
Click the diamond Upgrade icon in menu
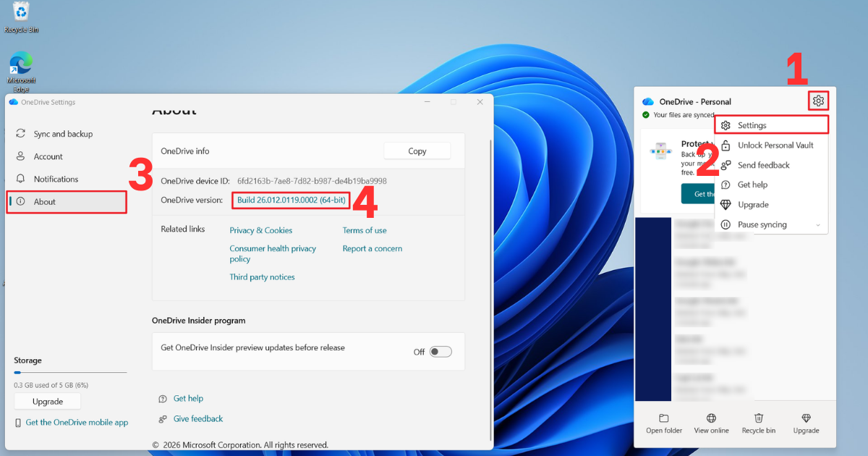(x=726, y=205)
